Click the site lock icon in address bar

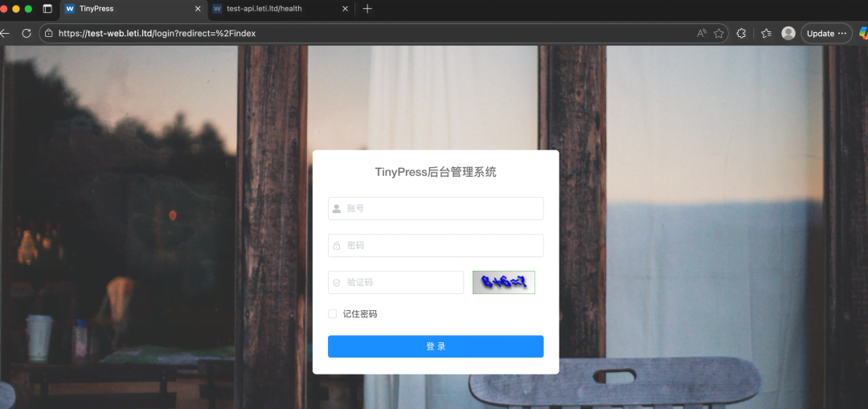click(48, 34)
